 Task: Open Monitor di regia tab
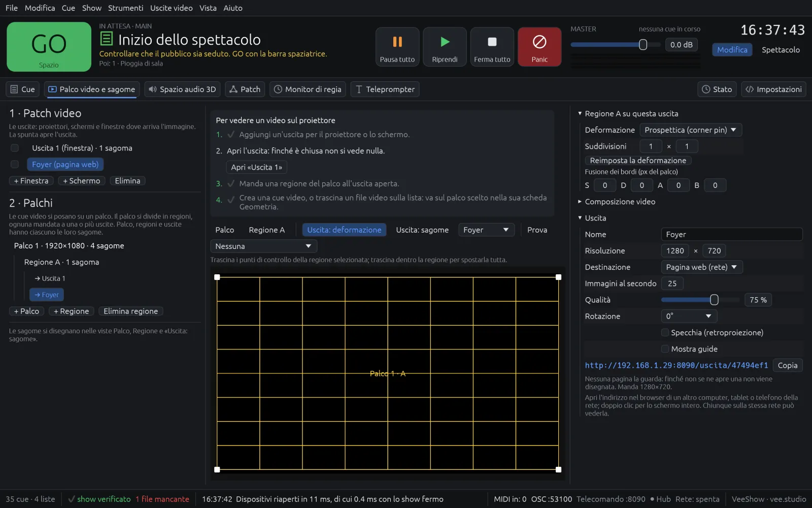(x=308, y=89)
